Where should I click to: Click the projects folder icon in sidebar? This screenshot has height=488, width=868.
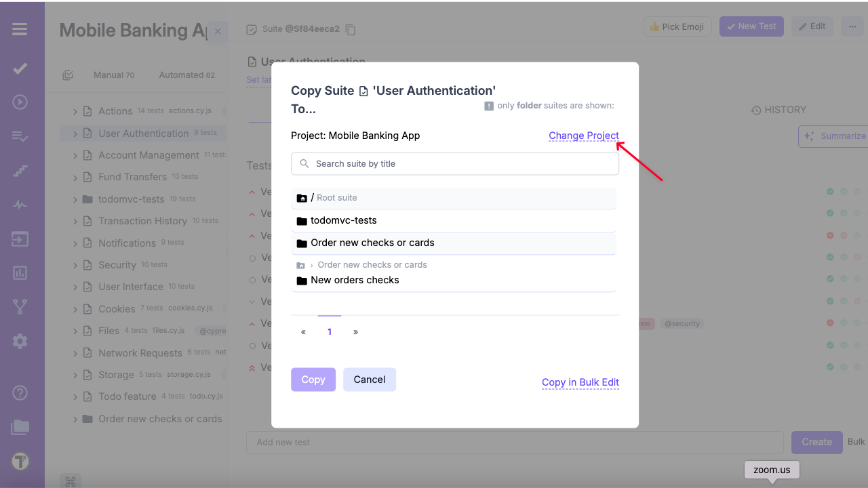coord(20,426)
